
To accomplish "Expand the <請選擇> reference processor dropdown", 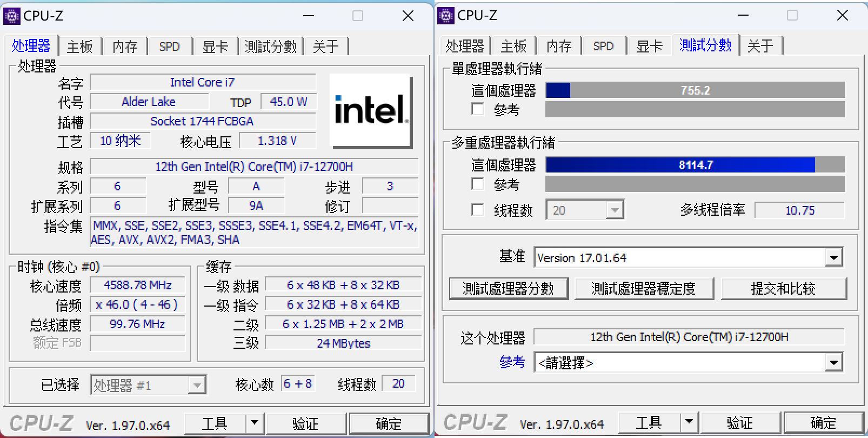I will tap(834, 362).
